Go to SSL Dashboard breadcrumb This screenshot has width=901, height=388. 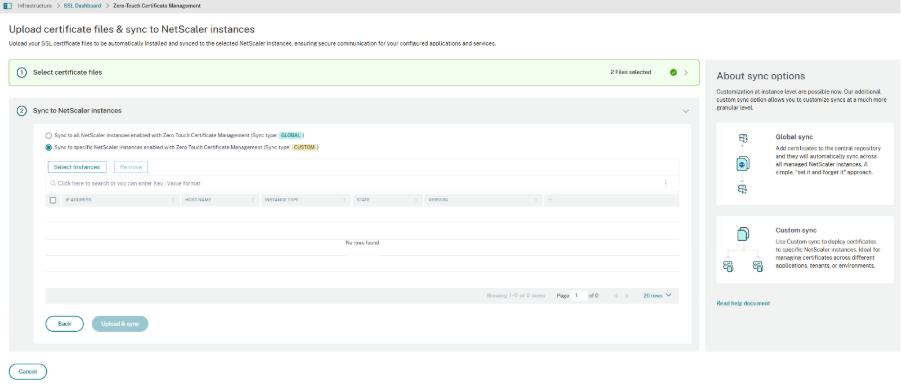(x=83, y=6)
